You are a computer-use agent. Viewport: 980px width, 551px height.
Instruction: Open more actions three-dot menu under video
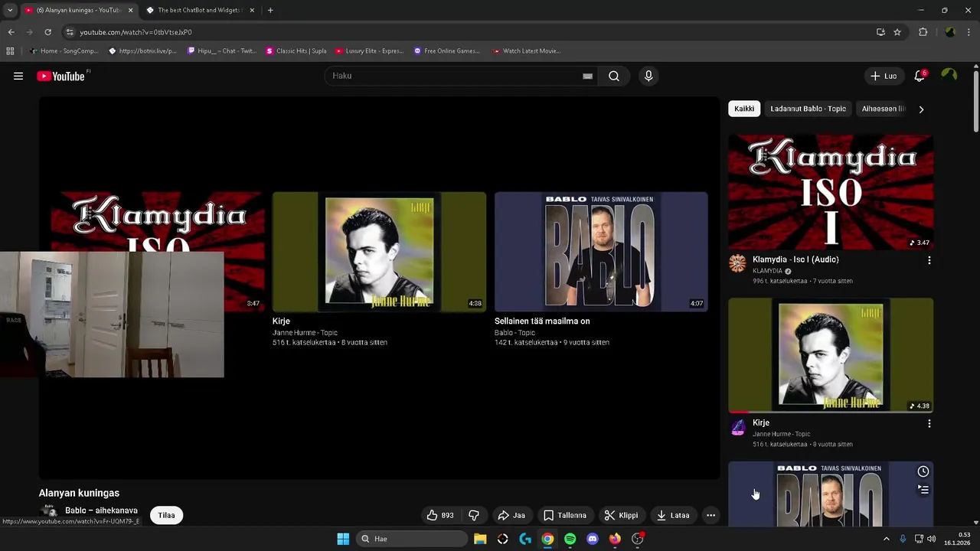click(x=710, y=515)
